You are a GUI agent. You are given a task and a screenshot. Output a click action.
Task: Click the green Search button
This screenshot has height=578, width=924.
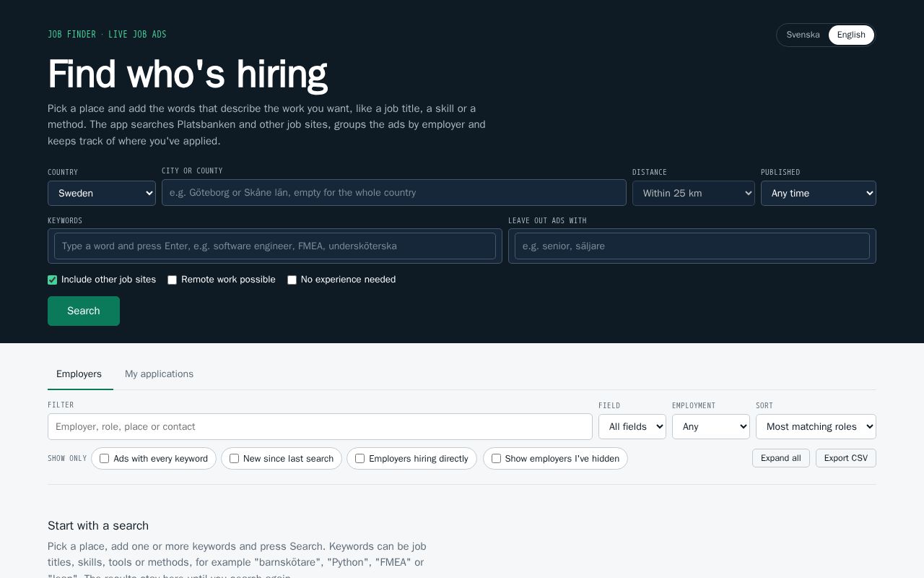tap(84, 311)
